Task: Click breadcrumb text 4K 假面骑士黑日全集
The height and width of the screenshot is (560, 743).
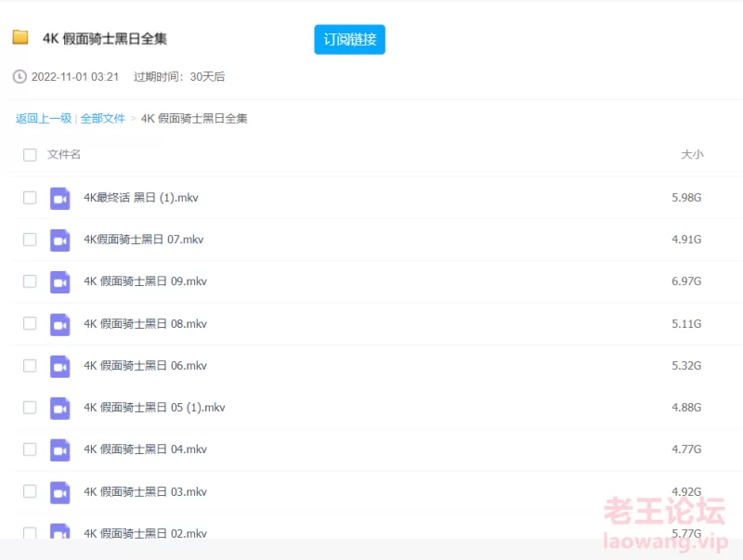Action: (x=194, y=119)
